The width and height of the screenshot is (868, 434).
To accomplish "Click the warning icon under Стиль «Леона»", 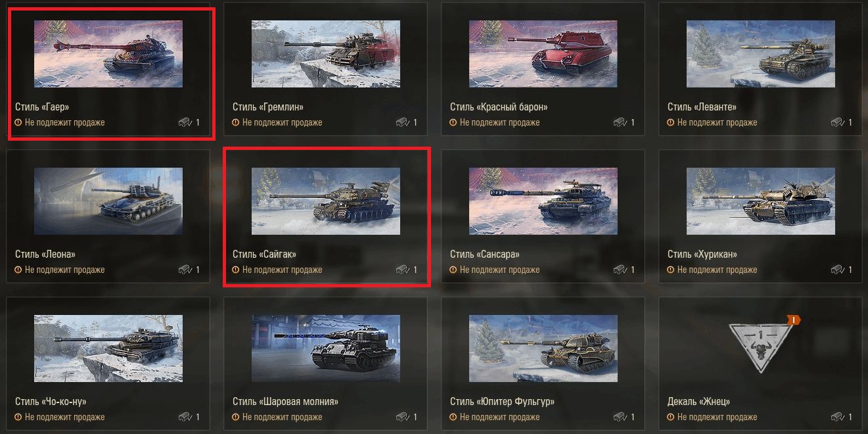I will click(18, 270).
